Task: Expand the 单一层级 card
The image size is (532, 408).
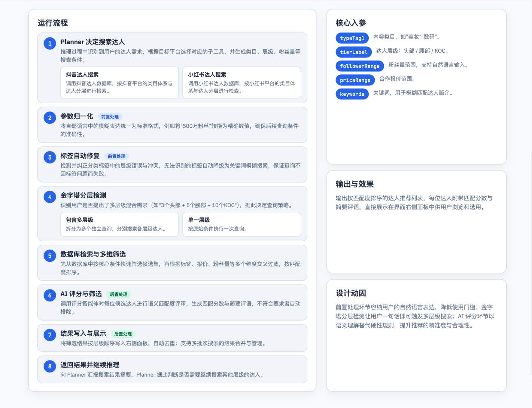Action: coord(242,224)
